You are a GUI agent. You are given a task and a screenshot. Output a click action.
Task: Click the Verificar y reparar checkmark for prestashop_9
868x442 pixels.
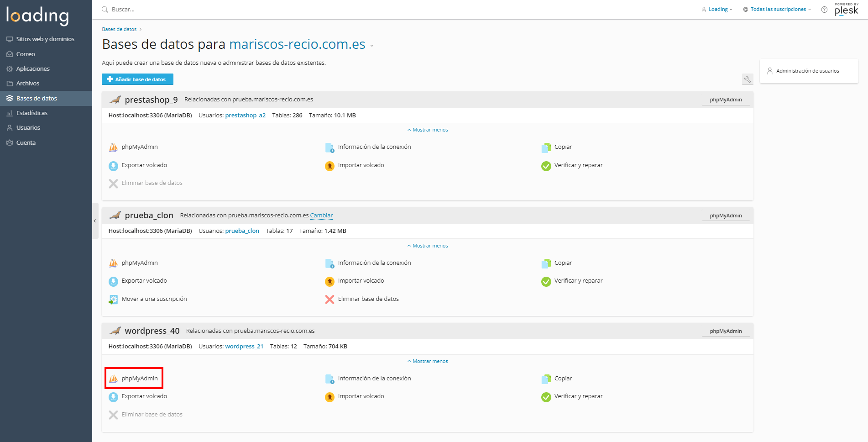point(546,166)
